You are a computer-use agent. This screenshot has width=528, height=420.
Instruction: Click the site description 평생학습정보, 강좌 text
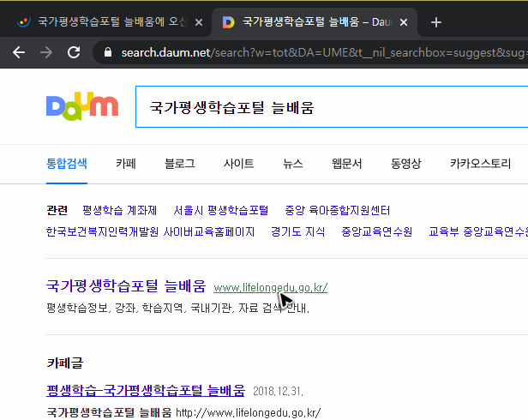tap(177, 308)
